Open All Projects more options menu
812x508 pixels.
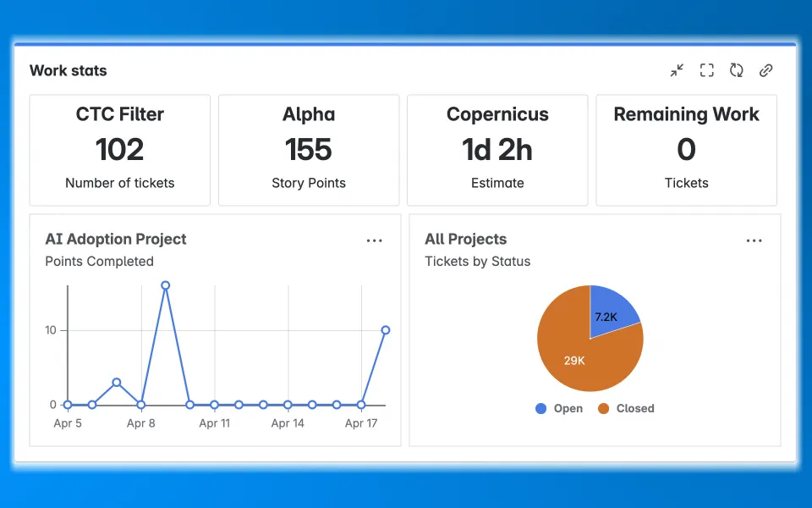tap(754, 240)
